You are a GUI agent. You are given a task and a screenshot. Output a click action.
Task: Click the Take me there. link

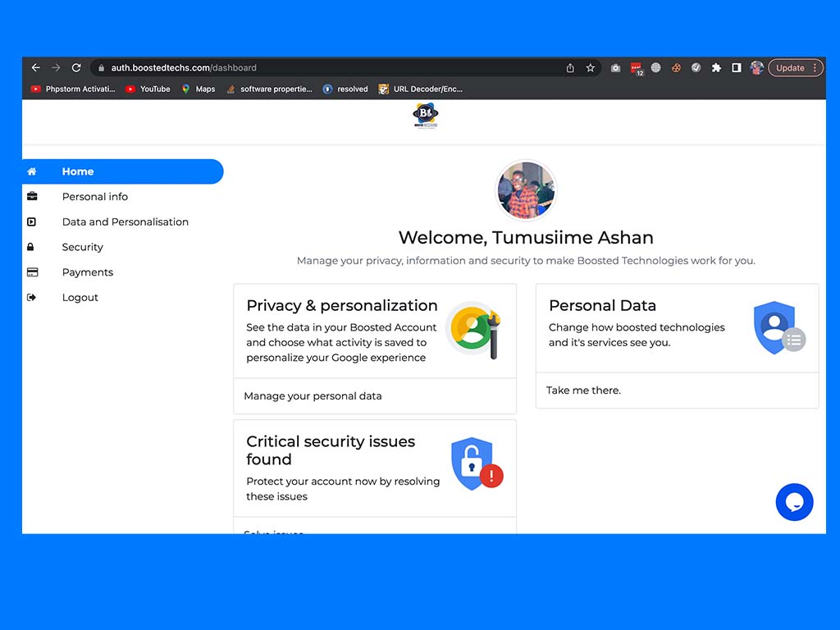point(583,390)
